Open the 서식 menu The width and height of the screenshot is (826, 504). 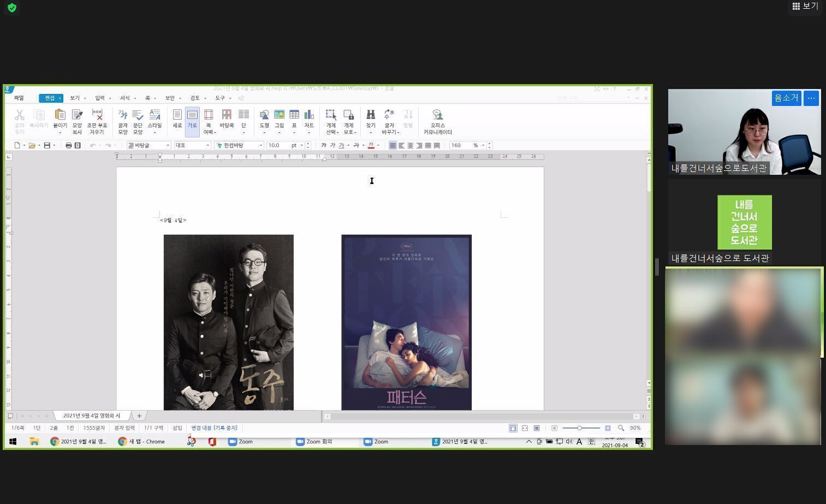pyautogui.click(x=125, y=98)
